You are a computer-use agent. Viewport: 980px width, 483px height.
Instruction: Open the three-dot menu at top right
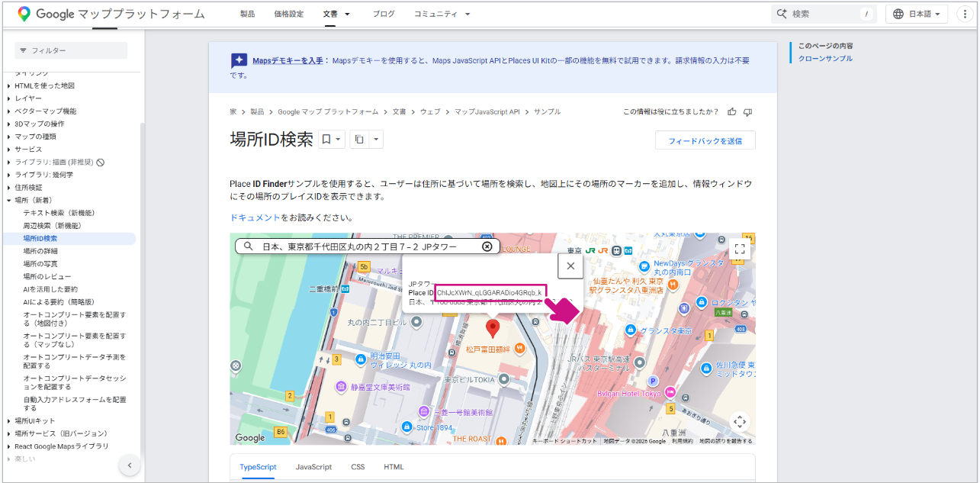click(963, 14)
